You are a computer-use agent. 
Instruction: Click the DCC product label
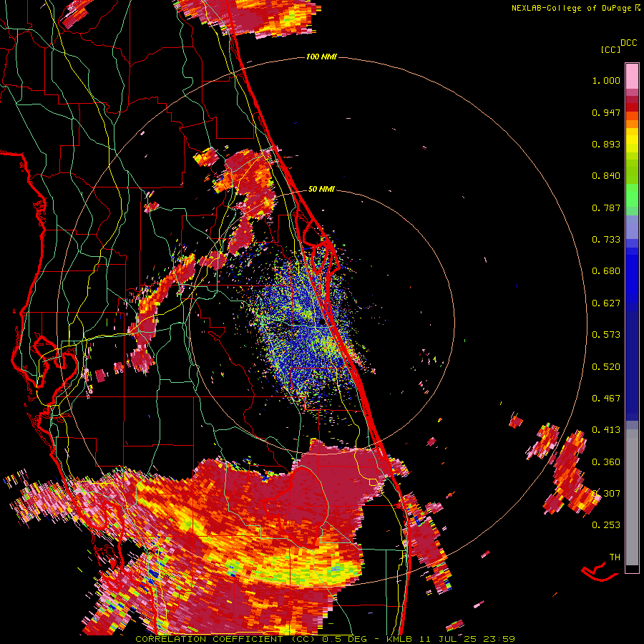point(628,43)
